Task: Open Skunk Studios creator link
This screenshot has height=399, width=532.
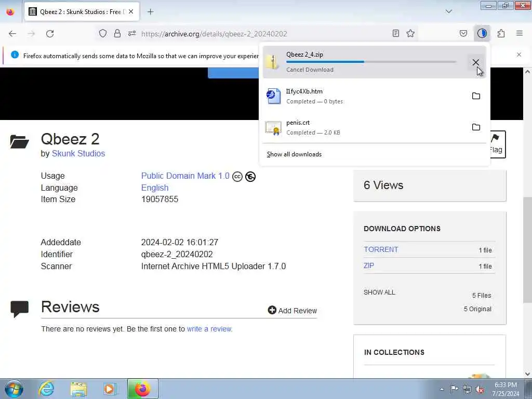Action: pos(78,153)
